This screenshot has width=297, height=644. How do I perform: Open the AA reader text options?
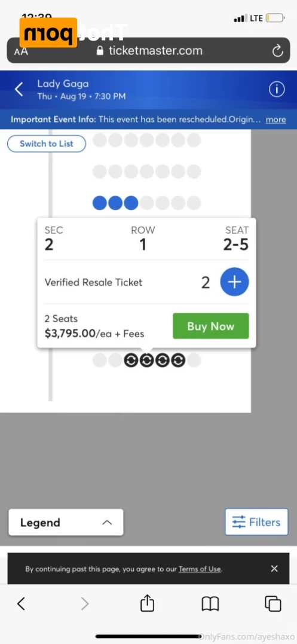coord(21,52)
